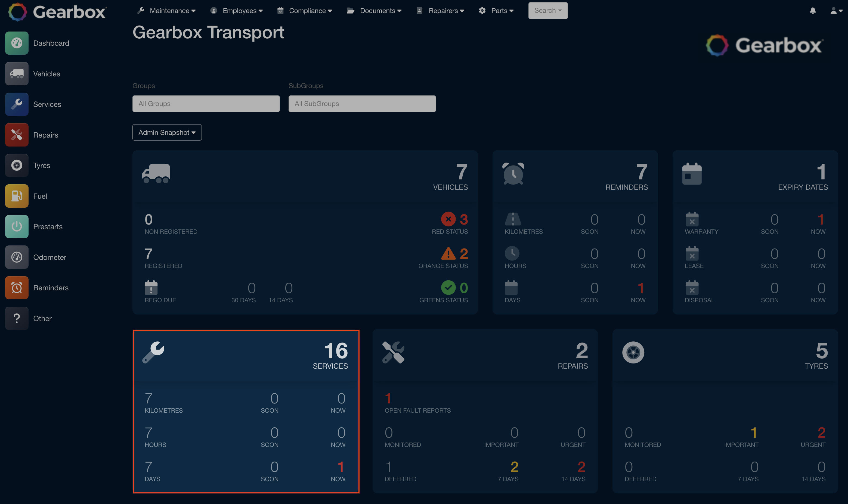The height and width of the screenshot is (504, 848).
Task: Open the user account dropdown
Action: 836,11
